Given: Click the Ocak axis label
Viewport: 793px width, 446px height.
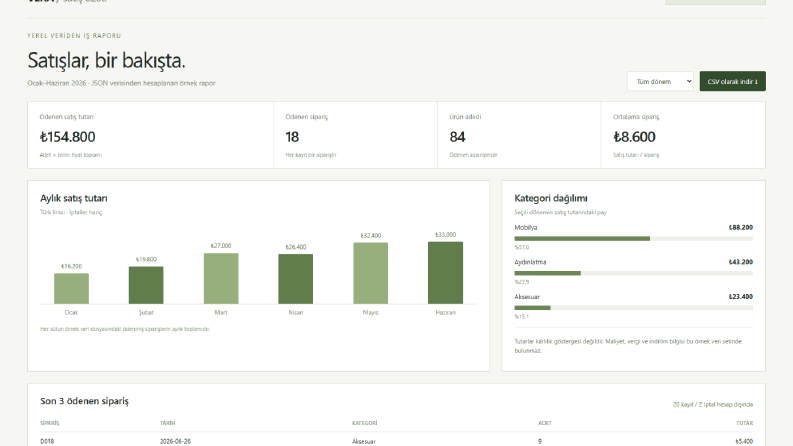Looking at the screenshot, I should (71, 313).
